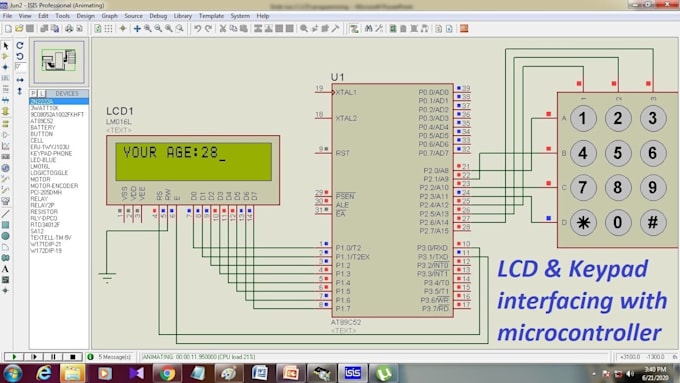Toggle the grid display

pyautogui.click(x=108, y=29)
